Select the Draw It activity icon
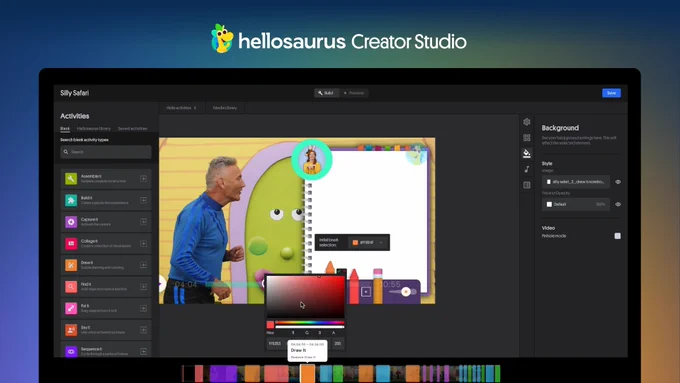Image resolution: width=680 pixels, height=383 pixels. coord(71,265)
